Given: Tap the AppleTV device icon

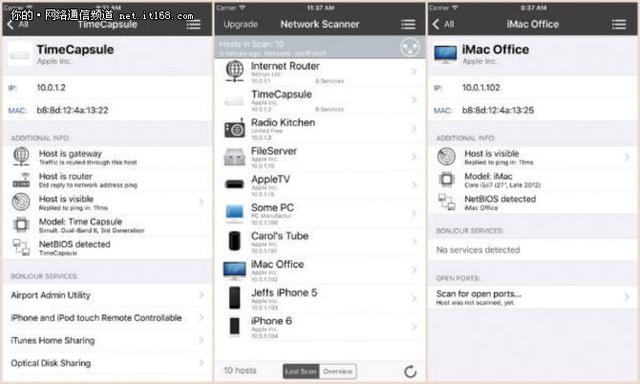Looking at the screenshot, I should click(235, 185).
